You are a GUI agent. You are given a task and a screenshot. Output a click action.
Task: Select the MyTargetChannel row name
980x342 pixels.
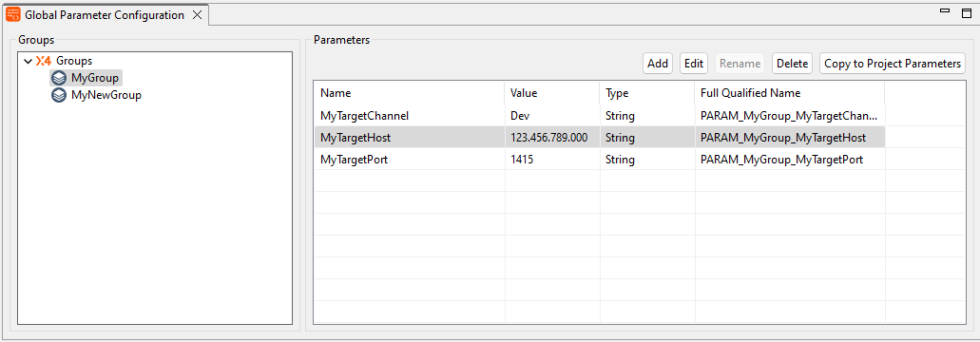[364, 116]
